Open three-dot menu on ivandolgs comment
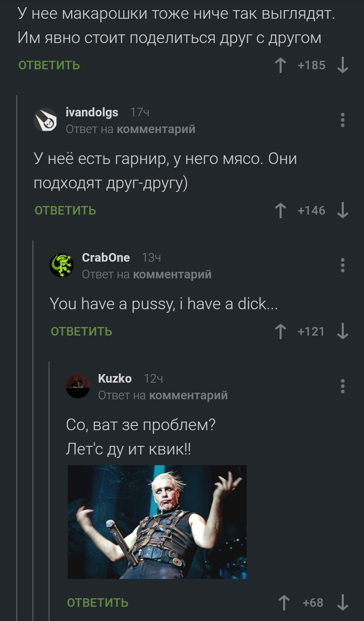 (343, 120)
